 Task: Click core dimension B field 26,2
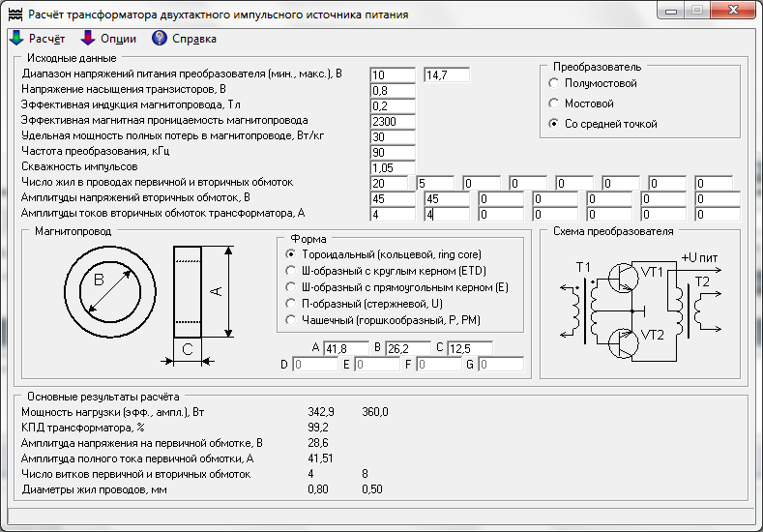pos(408,348)
